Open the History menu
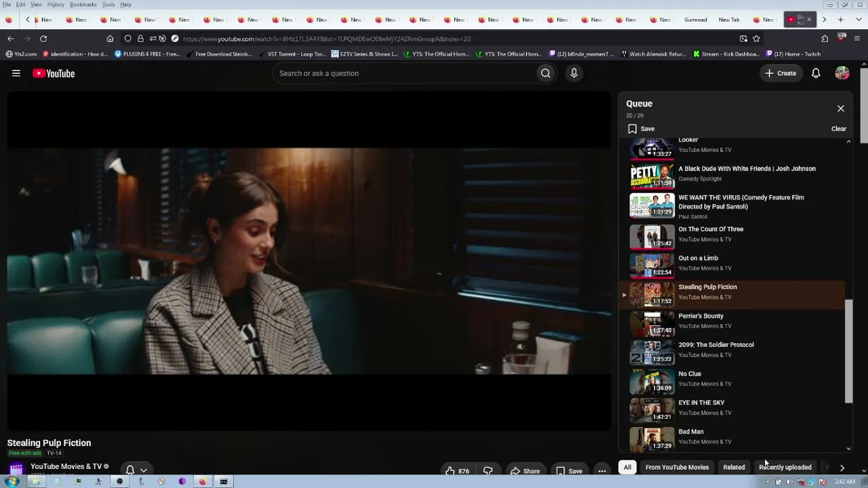Image resolution: width=868 pixels, height=488 pixels. tap(56, 5)
